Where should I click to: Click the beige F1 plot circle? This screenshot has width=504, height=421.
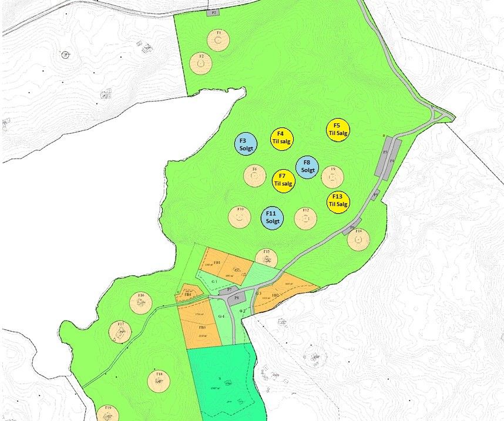point(218,40)
